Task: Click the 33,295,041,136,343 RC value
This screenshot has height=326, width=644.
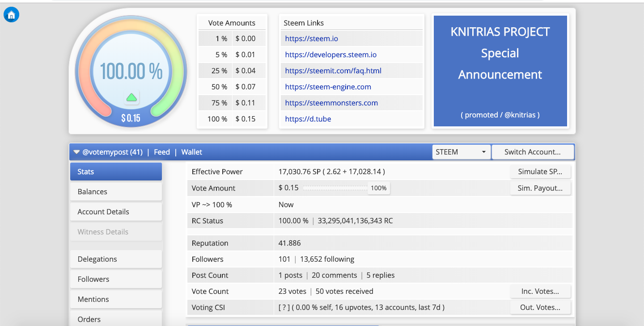Action: [x=356, y=221]
